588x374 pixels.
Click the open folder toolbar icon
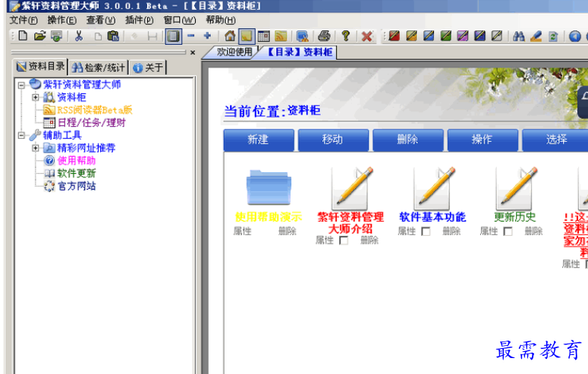point(39,36)
